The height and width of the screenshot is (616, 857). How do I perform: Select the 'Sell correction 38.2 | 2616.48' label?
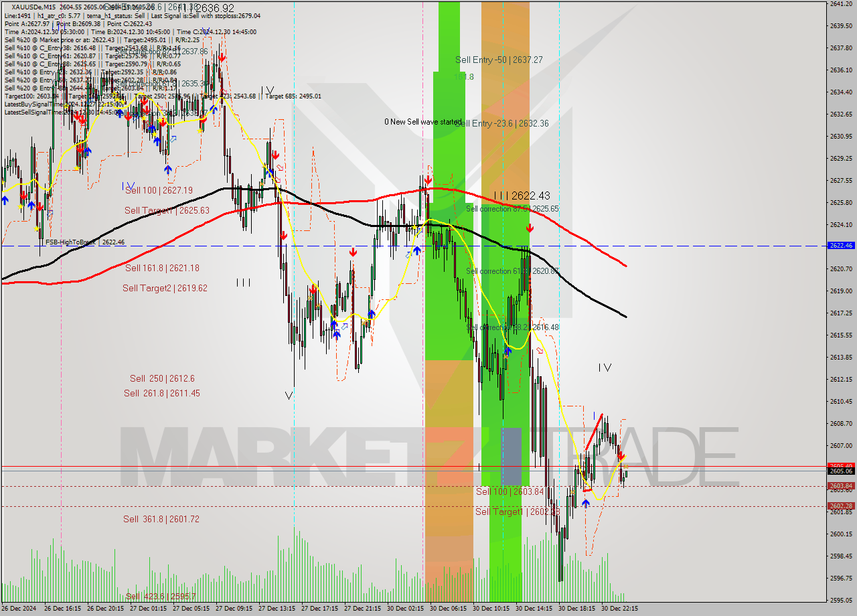tap(512, 327)
